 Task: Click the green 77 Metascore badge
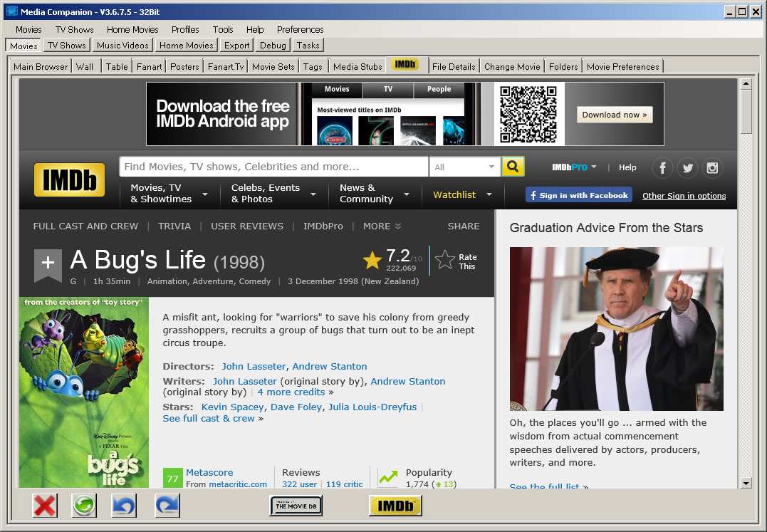tap(172, 478)
